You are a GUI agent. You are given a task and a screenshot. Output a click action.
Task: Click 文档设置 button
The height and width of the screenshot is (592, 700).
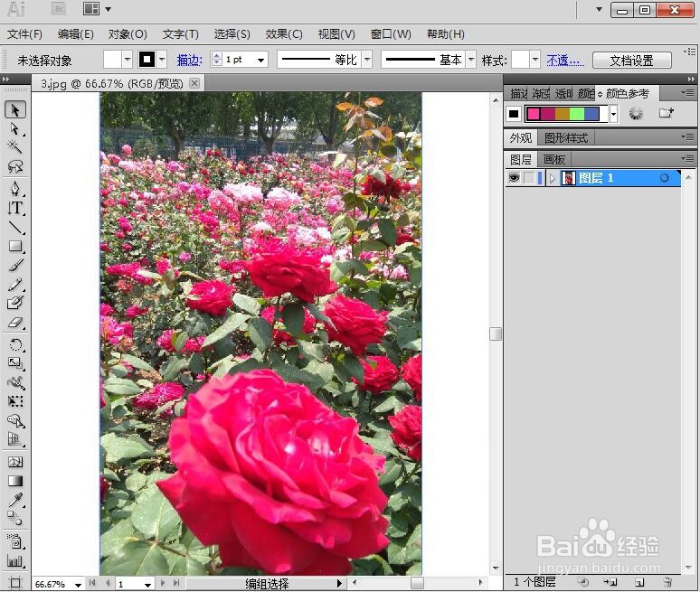(631, 61)
